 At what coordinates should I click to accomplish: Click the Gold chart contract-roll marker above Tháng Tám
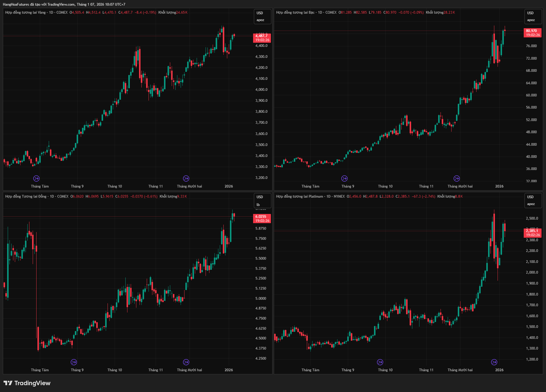point(36,178)
